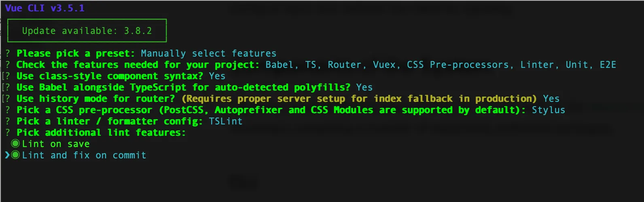Click the TSLint linter config answer
644x202 pixels.
(x=226, y=121)
